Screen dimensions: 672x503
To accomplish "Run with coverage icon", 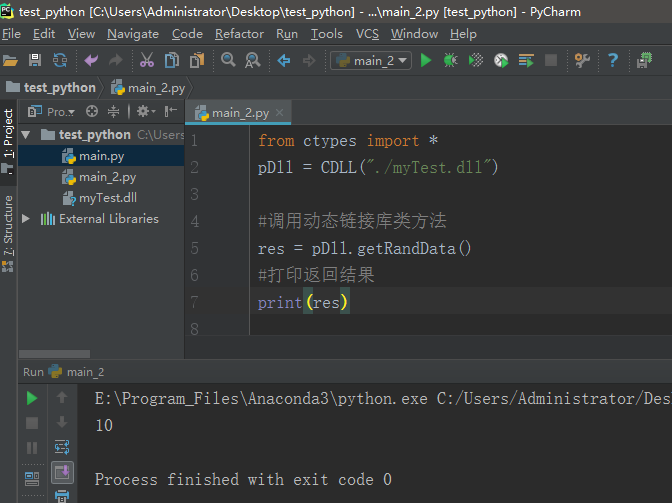I will pos(476,60).
